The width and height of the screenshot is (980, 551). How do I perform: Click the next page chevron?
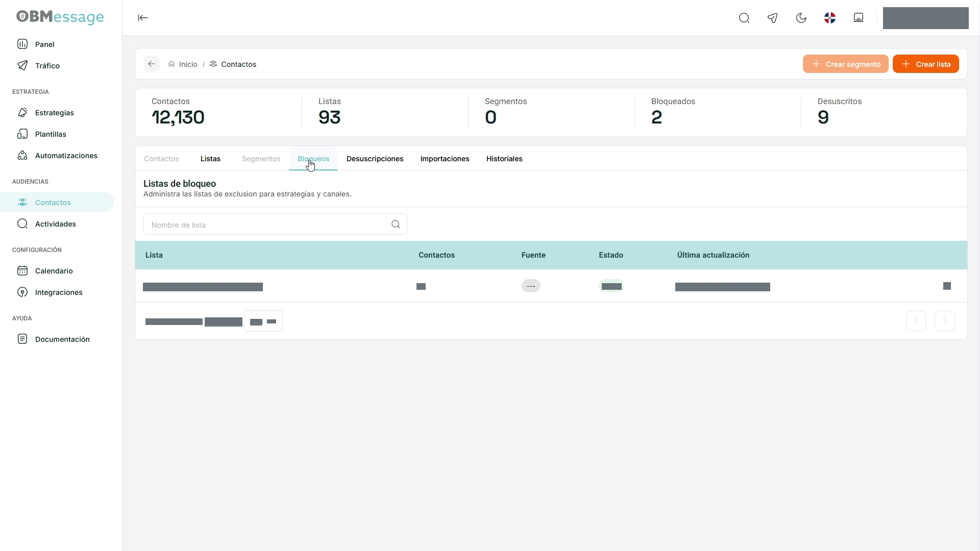(x=945, y=321)
